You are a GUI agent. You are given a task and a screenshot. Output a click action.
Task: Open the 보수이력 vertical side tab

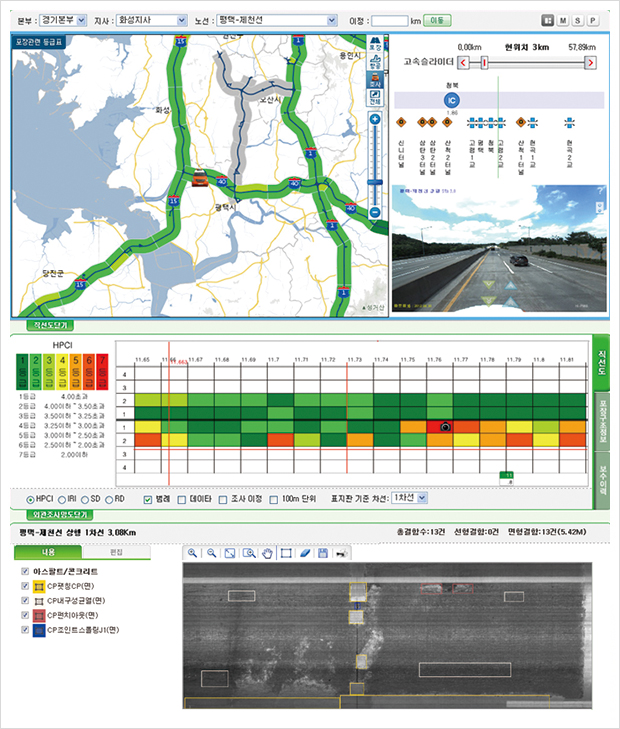tap(602, 480)
